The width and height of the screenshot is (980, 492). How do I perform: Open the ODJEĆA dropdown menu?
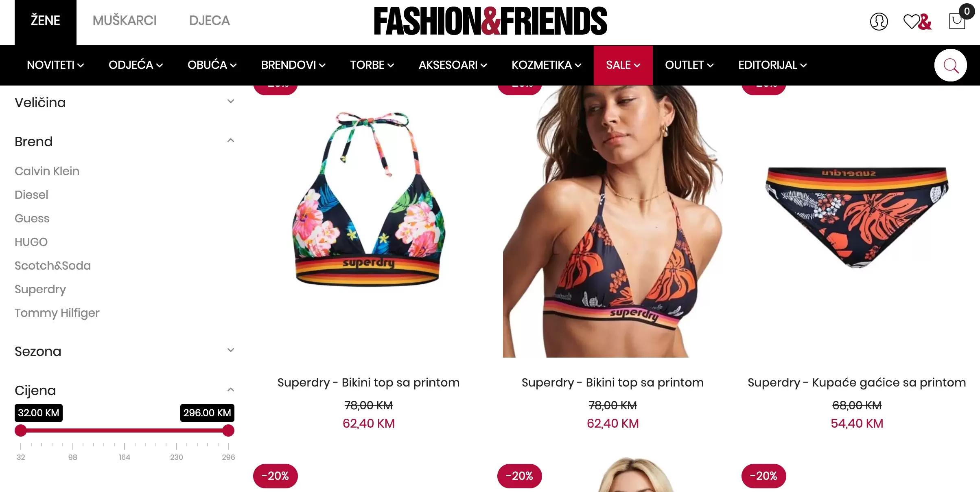pos(136,65)
